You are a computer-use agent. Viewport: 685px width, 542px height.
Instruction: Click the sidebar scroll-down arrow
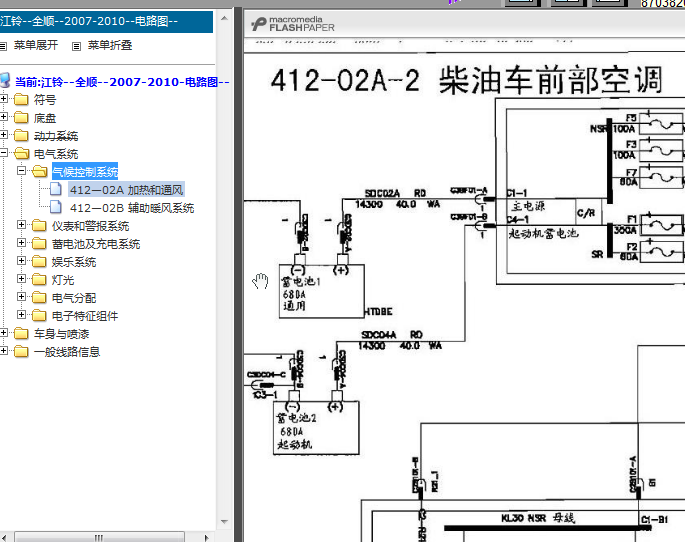pyautogui.click(x=224, y=522)
